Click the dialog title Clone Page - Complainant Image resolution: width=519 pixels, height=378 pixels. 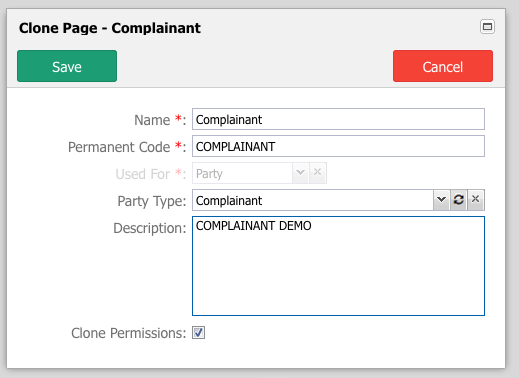pos(110,28)
